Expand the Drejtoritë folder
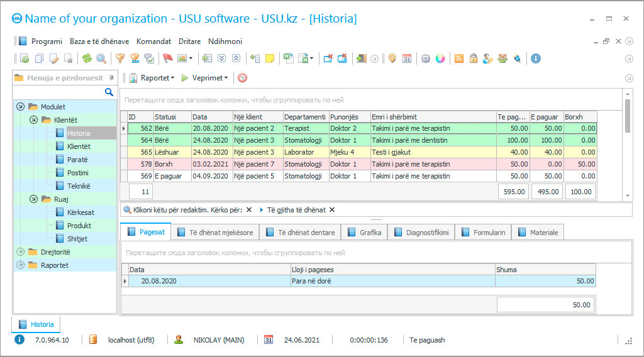The image size is (644, 357). pos(20,252)
